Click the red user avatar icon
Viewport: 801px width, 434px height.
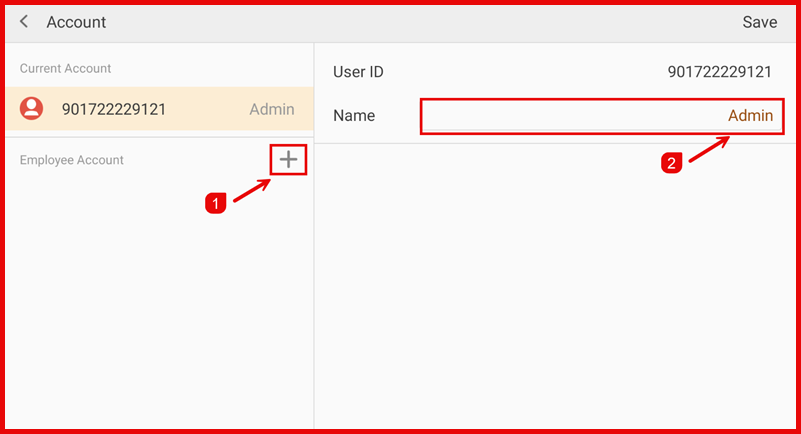pyautogui.click(x=33, y=109)
